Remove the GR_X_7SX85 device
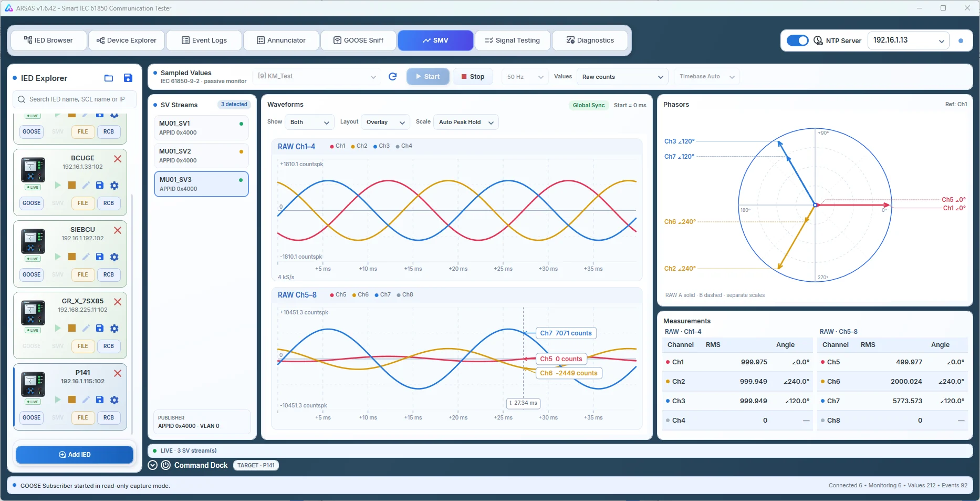Screen dimensions: 980x501 pyautogui.click(x=118, y=302)
